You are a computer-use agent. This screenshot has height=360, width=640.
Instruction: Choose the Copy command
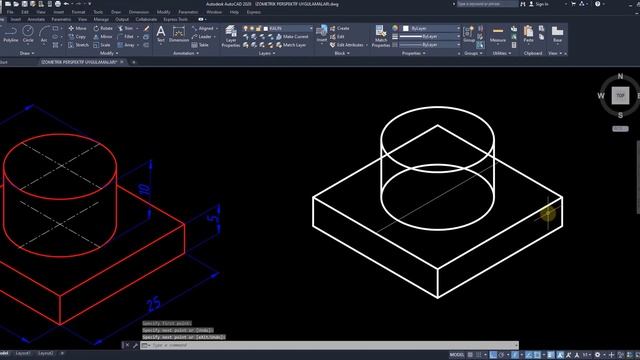(x=77, y=36)
